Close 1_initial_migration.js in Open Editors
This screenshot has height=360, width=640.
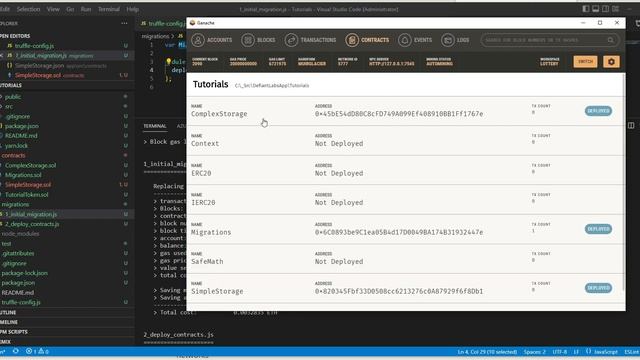tap(2, 56)
